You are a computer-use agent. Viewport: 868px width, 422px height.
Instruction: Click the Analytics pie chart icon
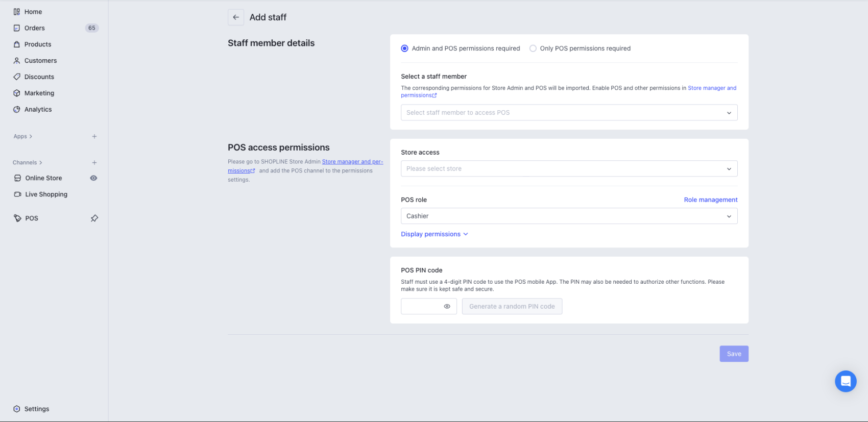[x=17, y=110]
